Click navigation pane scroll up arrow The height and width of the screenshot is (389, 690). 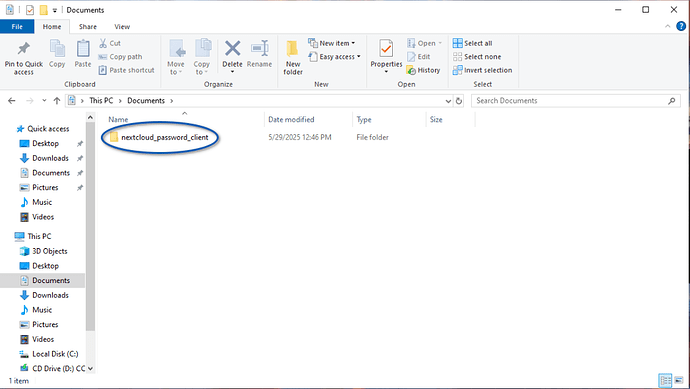coord(90,117)
